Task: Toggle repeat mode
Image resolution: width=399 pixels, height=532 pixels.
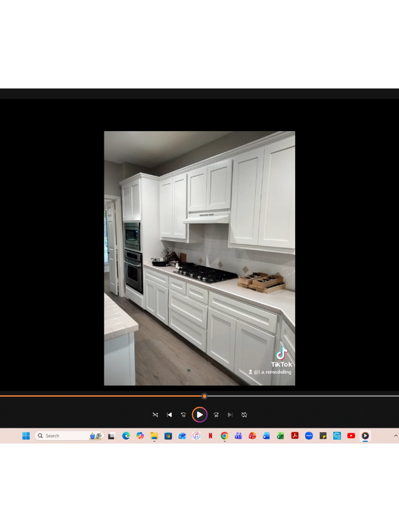Action: pyautogui.click(x=244, y=414)
